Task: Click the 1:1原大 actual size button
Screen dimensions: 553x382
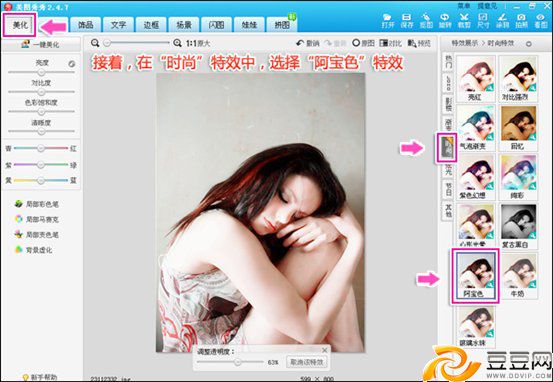Action: [x=198, y=43]
